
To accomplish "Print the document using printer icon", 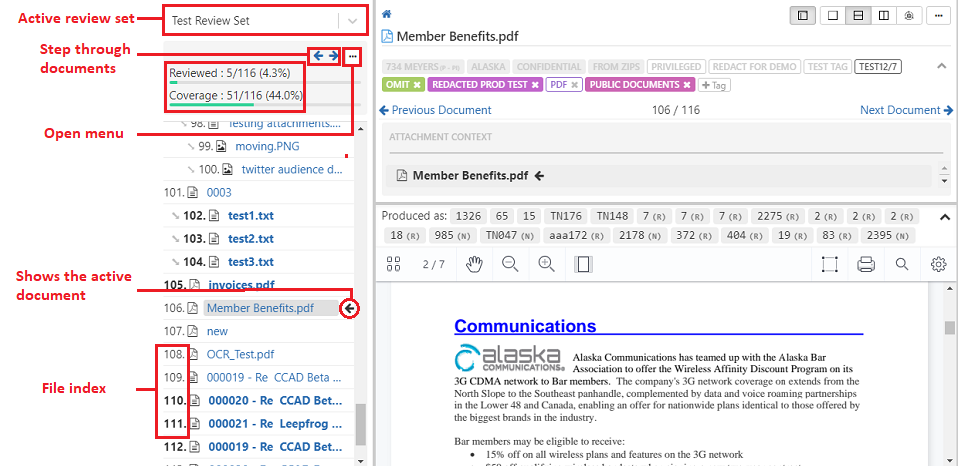I will [x=866, y=264].
